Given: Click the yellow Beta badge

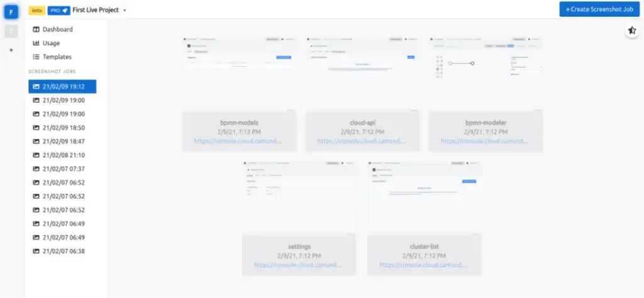Looking at the screenshot, I should click(36, 11).
